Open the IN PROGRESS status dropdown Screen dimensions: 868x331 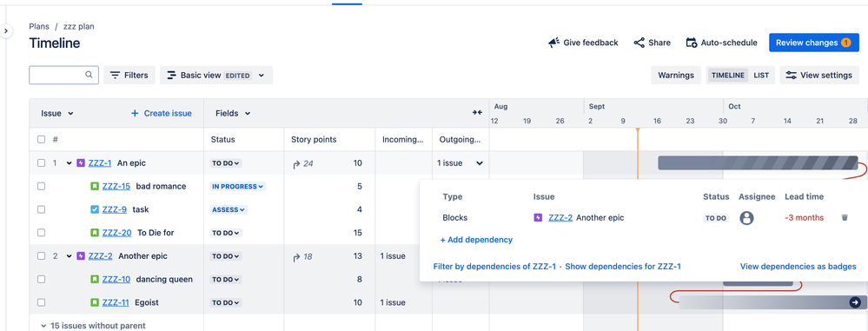[x=238, y=187]
